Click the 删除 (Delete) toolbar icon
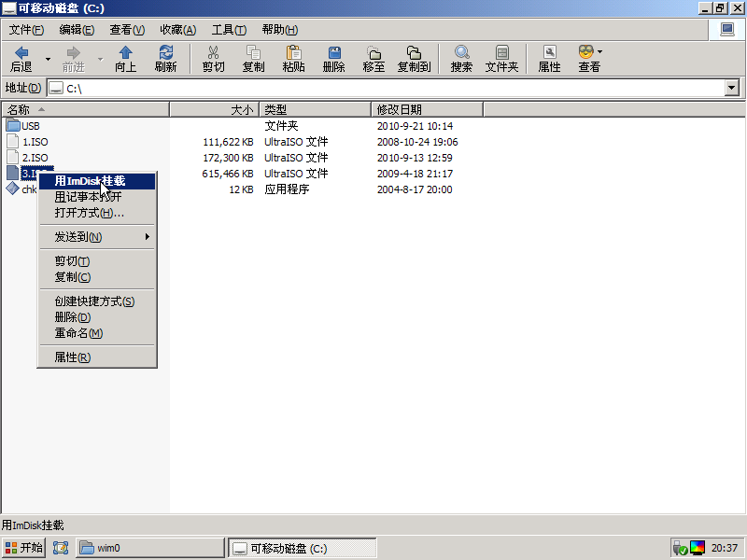Image resolution: width=747 pixels, height=560 pixels. tap(333, 58)
